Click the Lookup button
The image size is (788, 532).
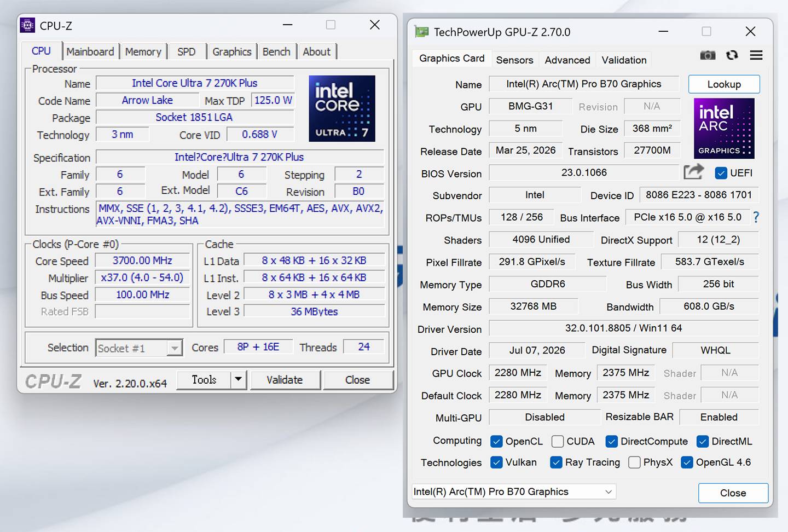[x=724, y=84]
